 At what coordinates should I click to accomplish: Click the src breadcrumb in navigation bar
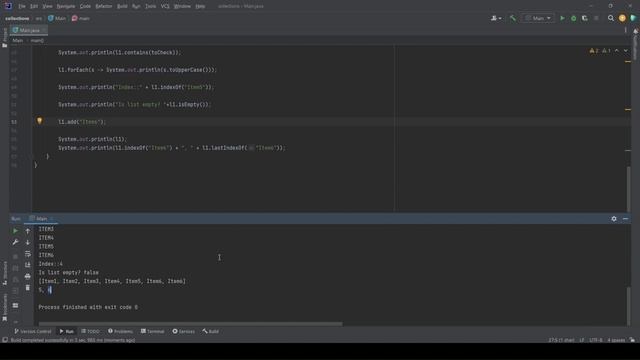pos(38,18)
